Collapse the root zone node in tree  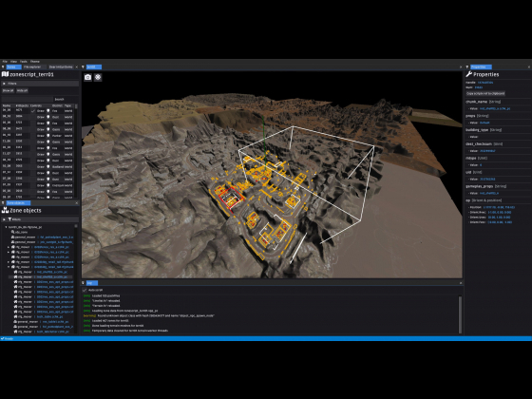pos(6,227)
